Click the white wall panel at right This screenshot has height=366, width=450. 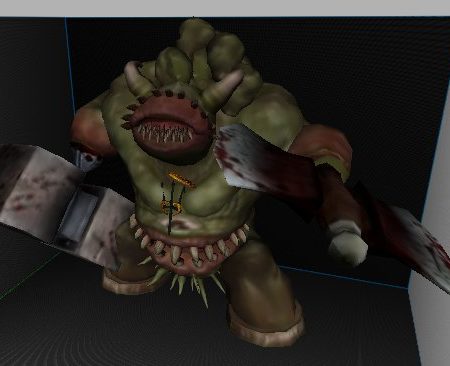[x=433, y=200]
